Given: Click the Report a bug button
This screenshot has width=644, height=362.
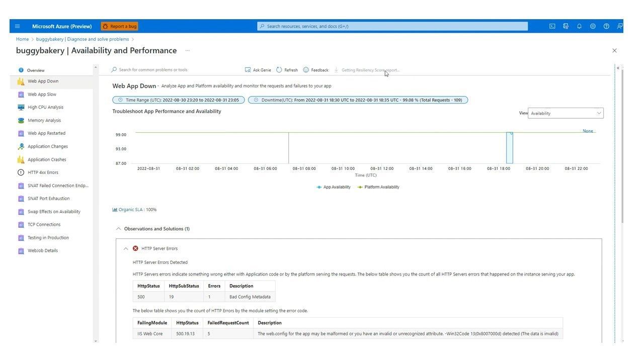Looking at the screenshot, I should click(119, 26).
